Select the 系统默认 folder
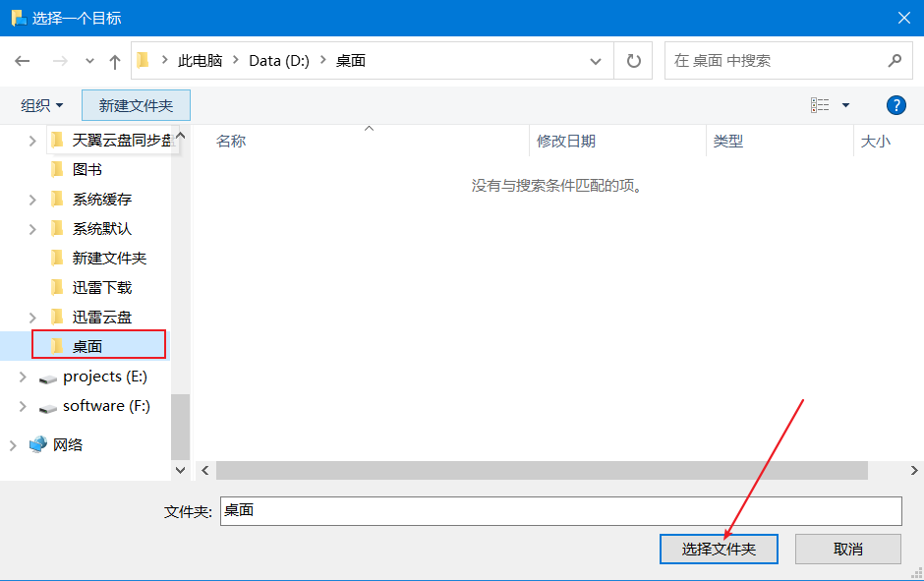 pos(102,229)
